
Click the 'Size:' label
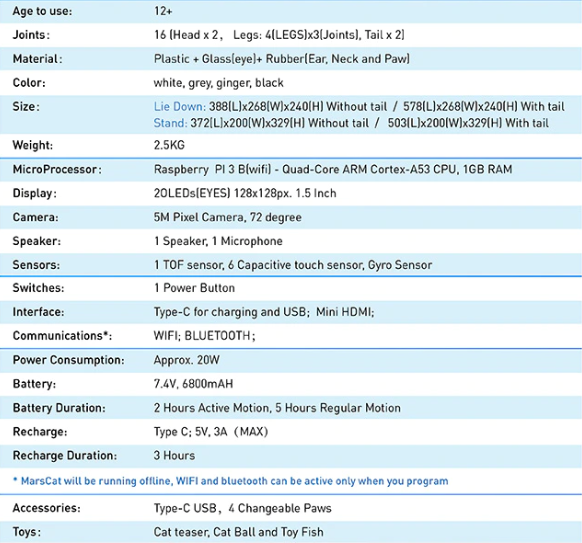point(26,107)
